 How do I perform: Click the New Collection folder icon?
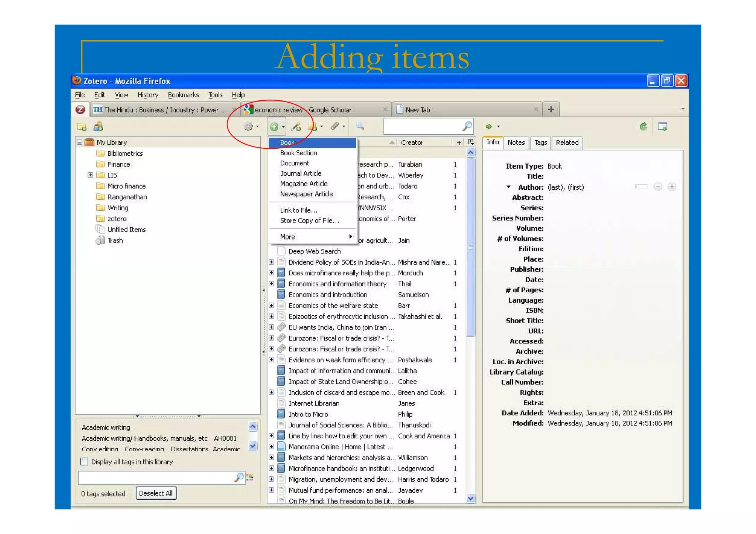[x=82, y=127]
